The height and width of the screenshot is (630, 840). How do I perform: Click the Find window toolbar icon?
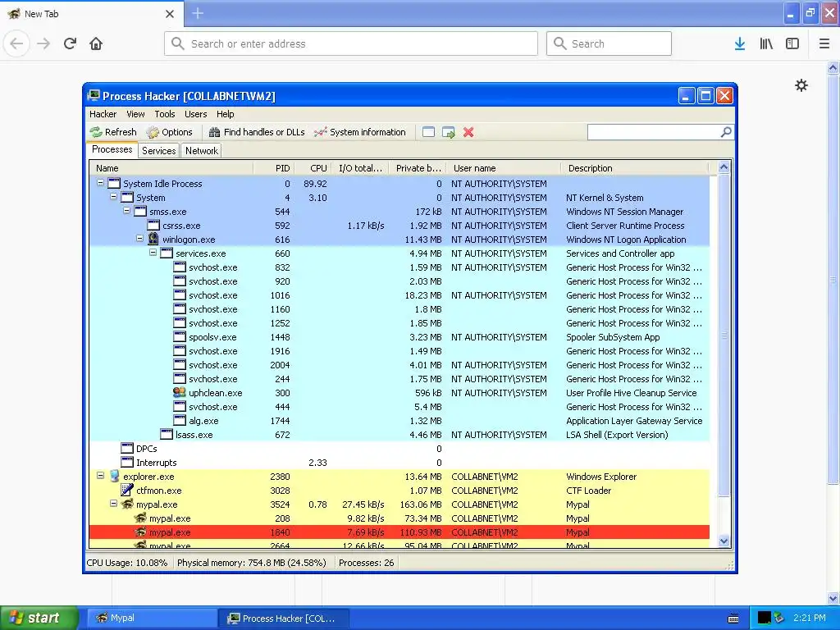coord(428,132)
